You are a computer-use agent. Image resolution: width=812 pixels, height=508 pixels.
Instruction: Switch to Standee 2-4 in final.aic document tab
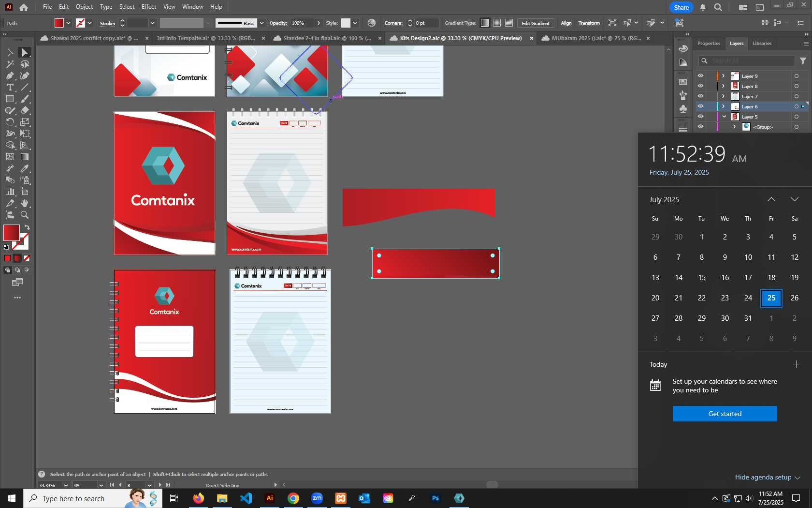tap(327, 38)
